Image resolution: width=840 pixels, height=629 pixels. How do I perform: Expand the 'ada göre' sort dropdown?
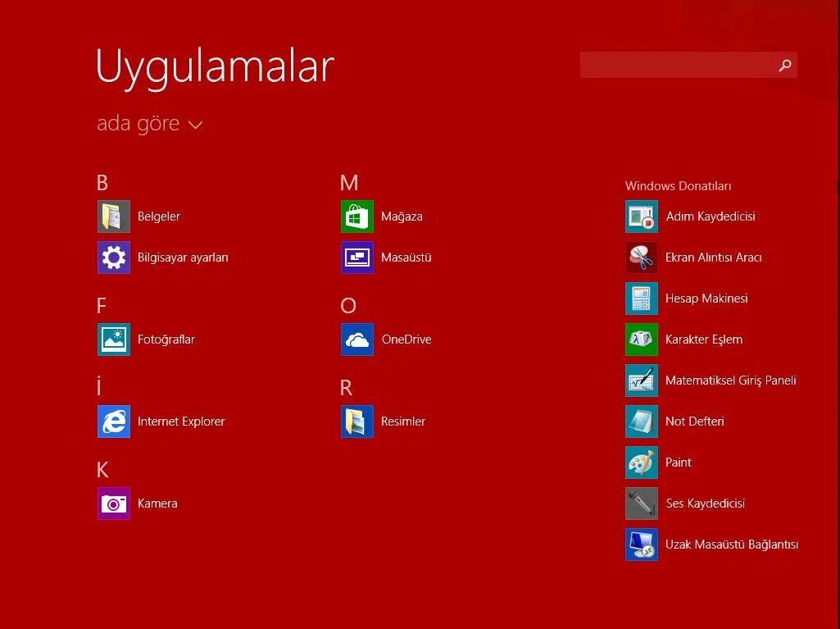[x=149, y=124]
